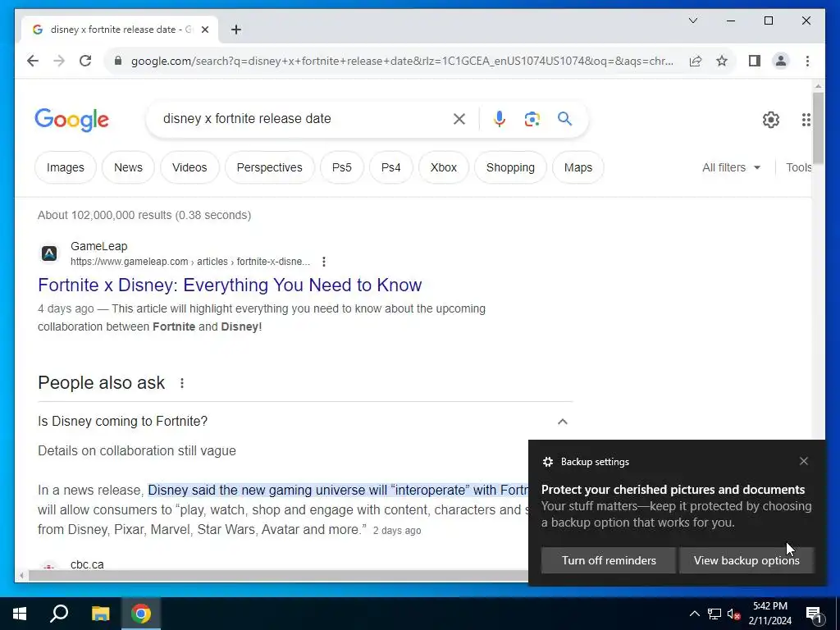Submit search with magnifying glass icon

(564, 119)
